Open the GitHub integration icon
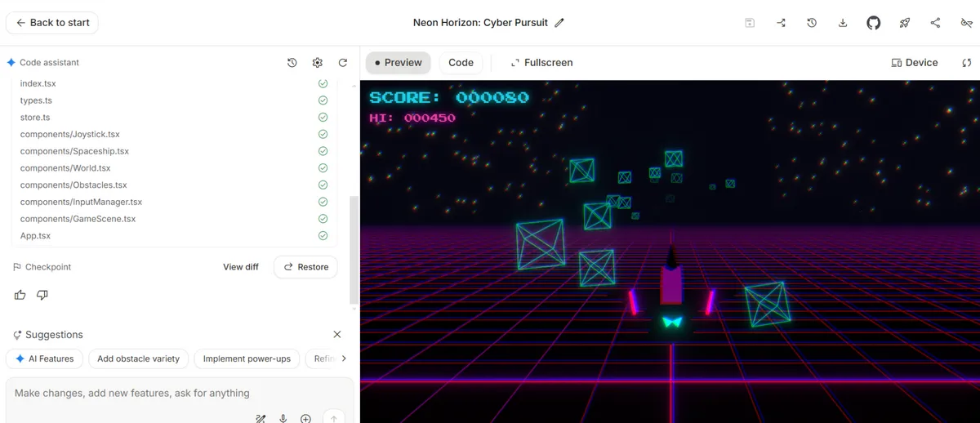Viewport: 980px width, 423px height. pyautogui.click(x=874, y=23)
